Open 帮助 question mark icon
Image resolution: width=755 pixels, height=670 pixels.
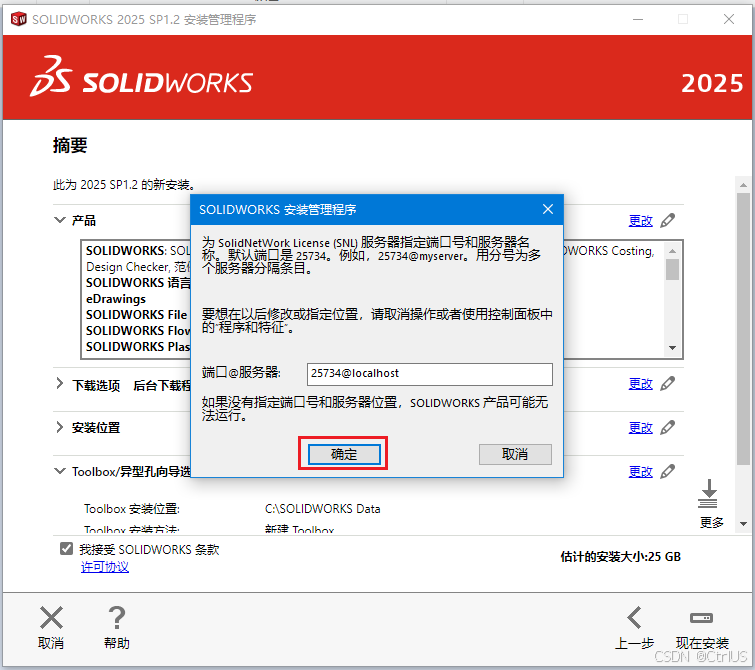pyautogui.click(x=117, y=618)
